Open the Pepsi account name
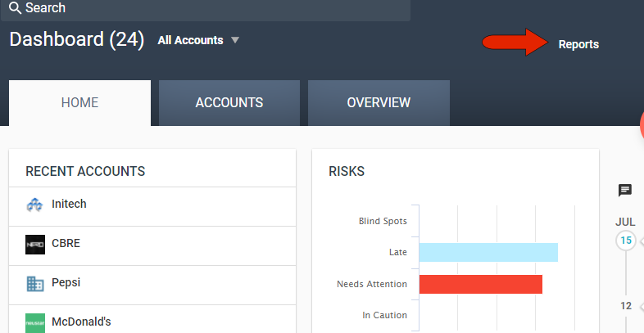Image resolution: width=644 pixels, height=333 pixels. [x=66, y=283]
